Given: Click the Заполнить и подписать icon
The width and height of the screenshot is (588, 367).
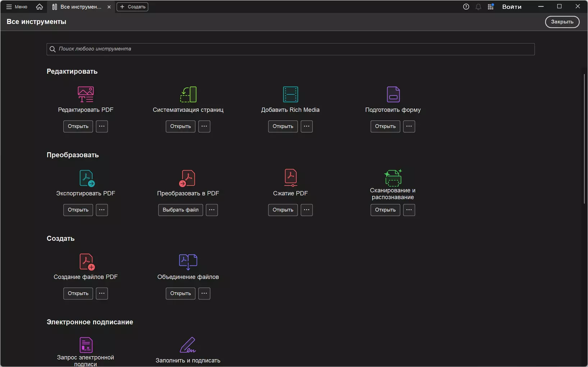Looking at the screenshot, I should tap(188, 345).
